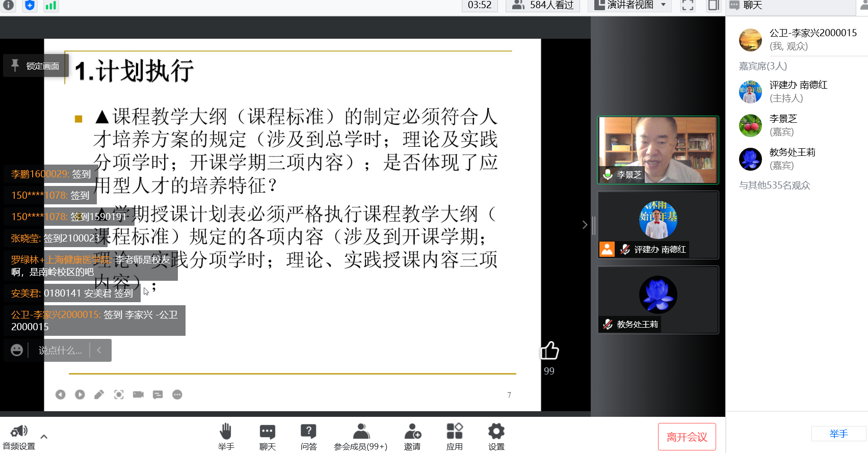Open the 问答 Q&A panel
This screenshot has height=453, width=868.
(308, 437)
